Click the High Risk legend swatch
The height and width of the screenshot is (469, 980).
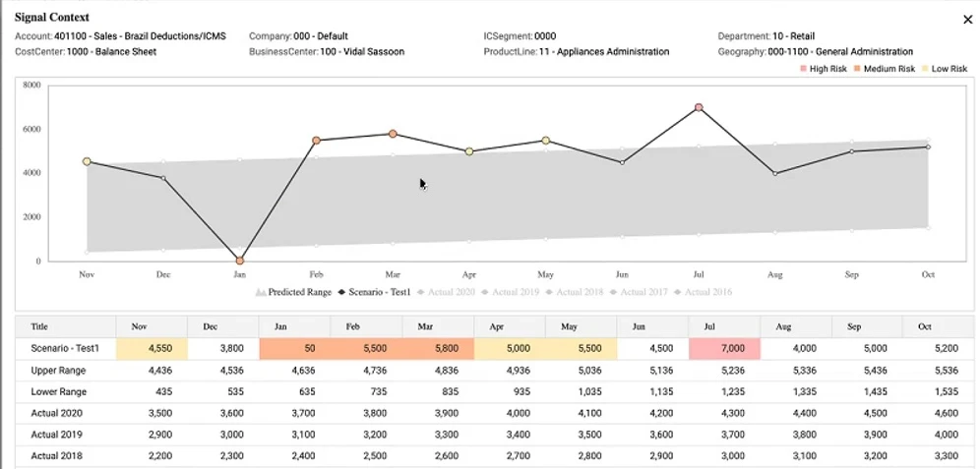[x=803, y=69]
